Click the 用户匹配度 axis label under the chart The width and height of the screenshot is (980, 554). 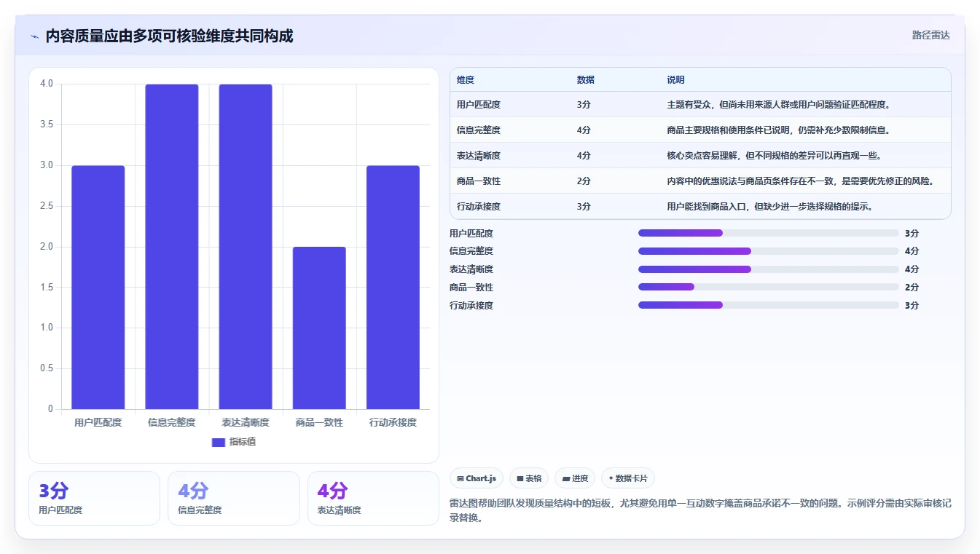click(x=98, y=422)
